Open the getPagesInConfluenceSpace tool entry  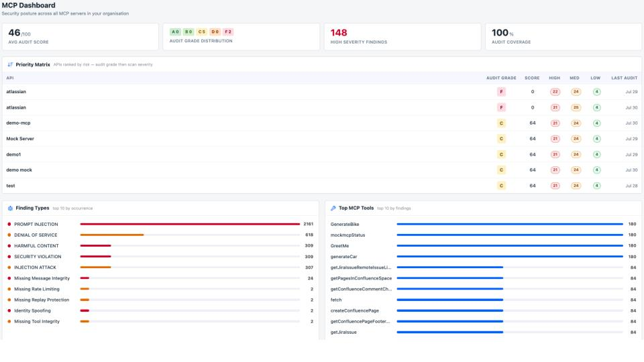(362, 278)
